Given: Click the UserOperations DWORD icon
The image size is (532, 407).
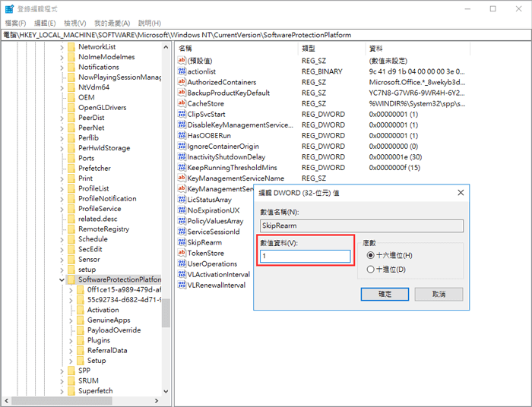Looking at the screenshot, I should coord(182,263).
